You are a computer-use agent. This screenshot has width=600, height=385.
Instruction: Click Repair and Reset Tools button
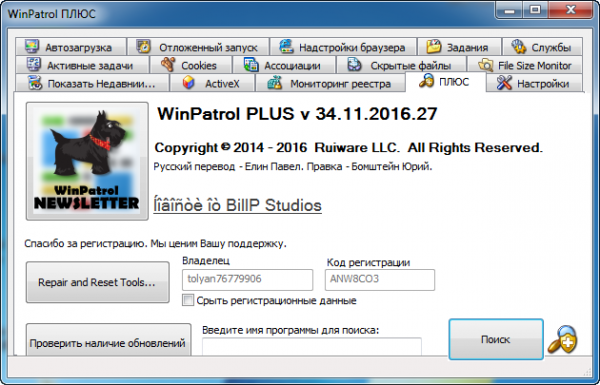98,282
